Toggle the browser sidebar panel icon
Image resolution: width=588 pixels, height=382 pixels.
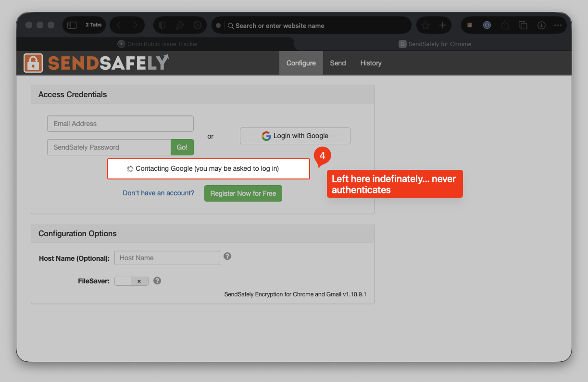(72, 25)
